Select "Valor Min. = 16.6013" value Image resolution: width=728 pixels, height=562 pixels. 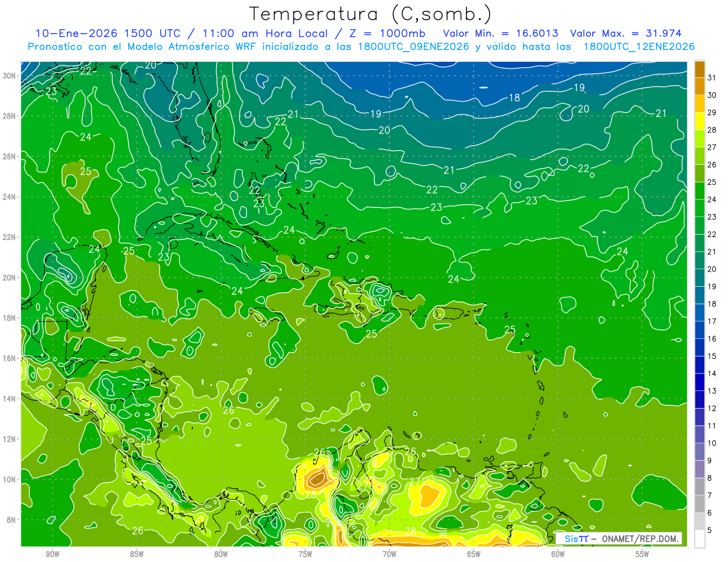click(500, 33)
